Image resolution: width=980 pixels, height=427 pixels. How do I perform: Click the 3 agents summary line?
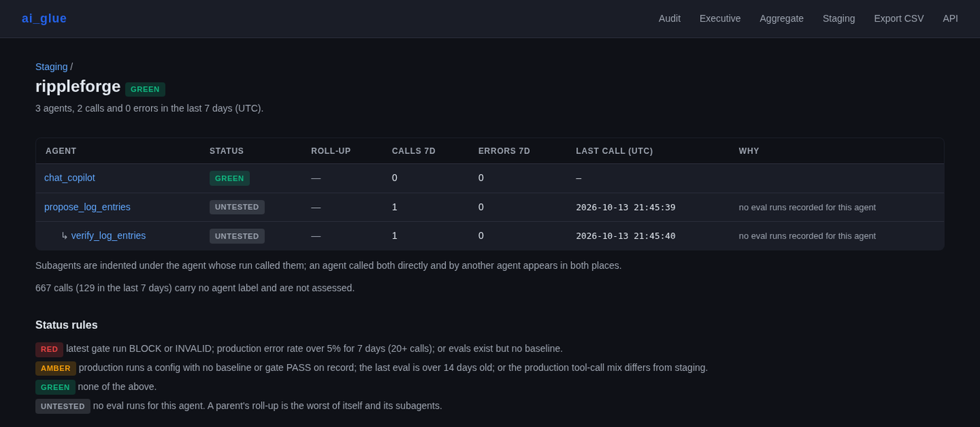pos(149,108)
